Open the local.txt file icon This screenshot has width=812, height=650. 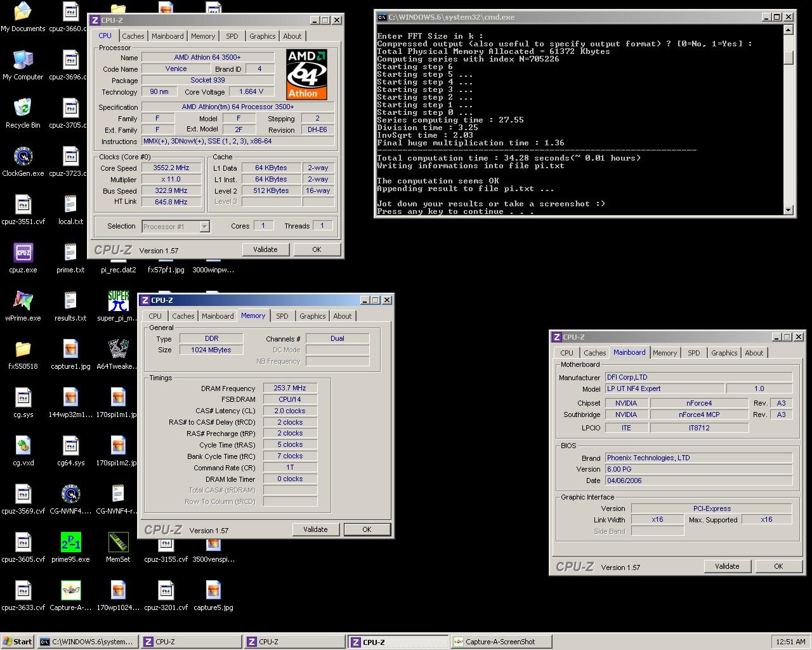(70, 209)
